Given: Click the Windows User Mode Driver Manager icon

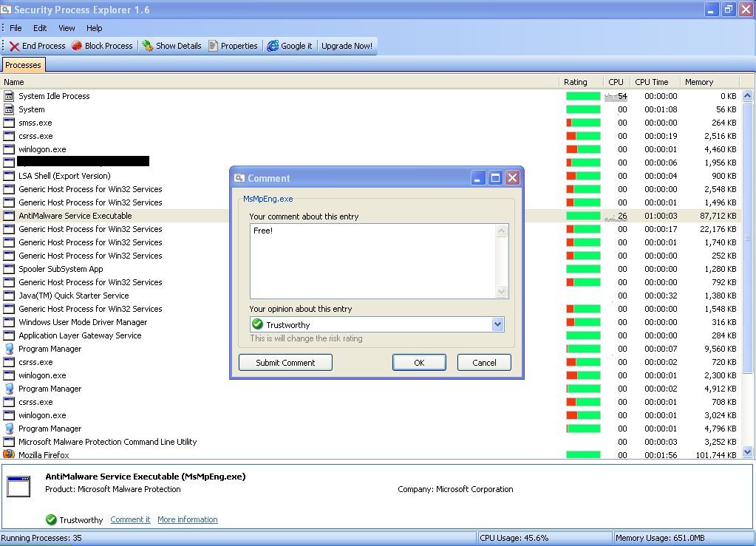Looking at the screenshot, I should point(9,322).
